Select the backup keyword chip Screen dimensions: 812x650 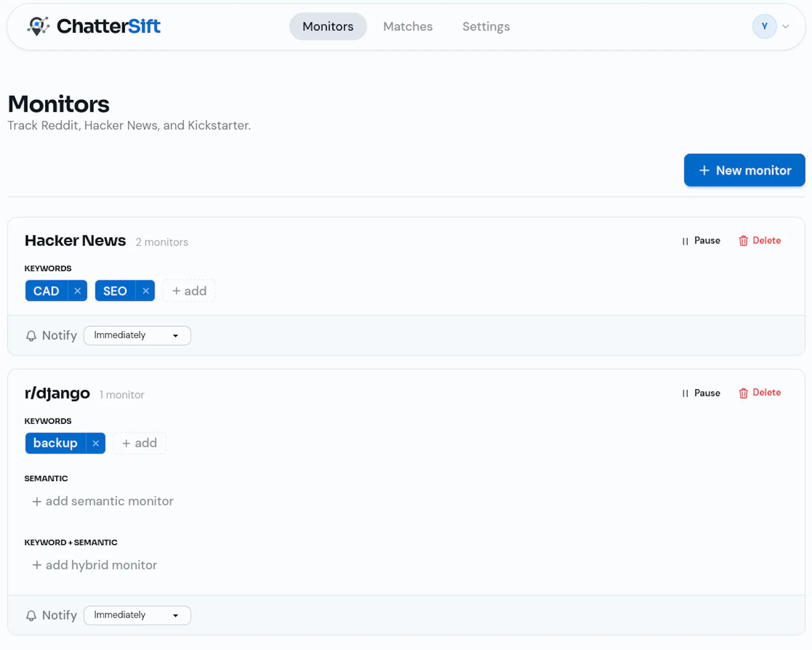pos(55,443)
